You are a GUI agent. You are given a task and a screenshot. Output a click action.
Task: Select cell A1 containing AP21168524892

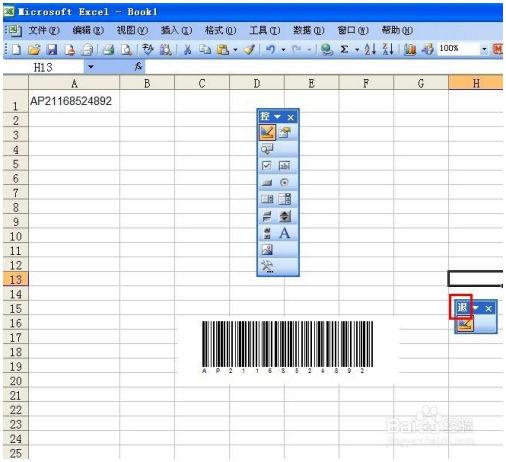point(74,101)
